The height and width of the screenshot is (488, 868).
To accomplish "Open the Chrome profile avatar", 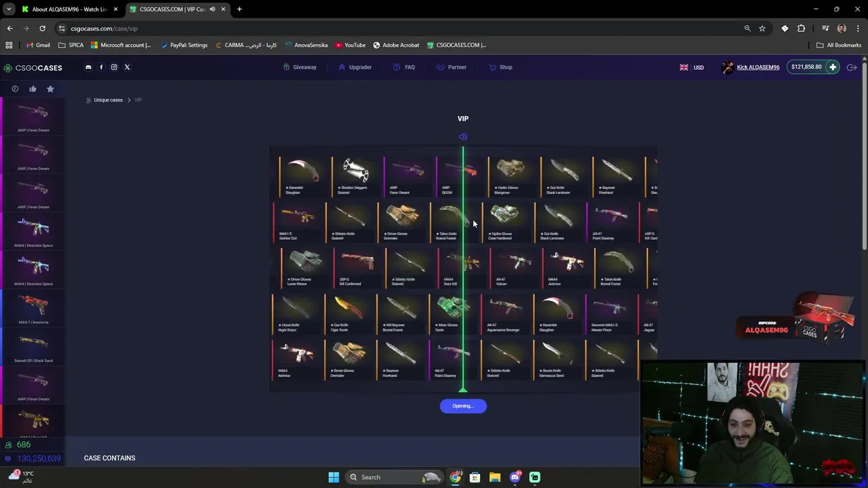I will (842, 28).
